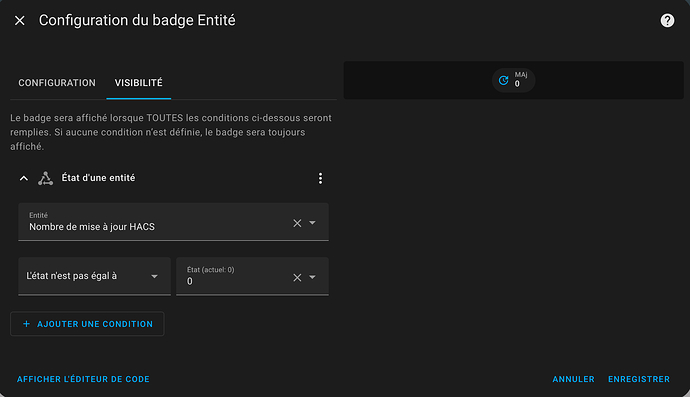Click Annuler to cancel changes
Viewport: 690px width, 397px height.
[573, 379]
